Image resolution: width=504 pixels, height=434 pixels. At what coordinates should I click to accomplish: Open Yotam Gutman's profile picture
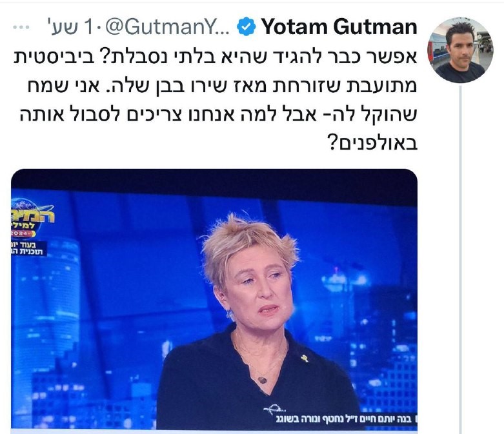click(460, 50)
